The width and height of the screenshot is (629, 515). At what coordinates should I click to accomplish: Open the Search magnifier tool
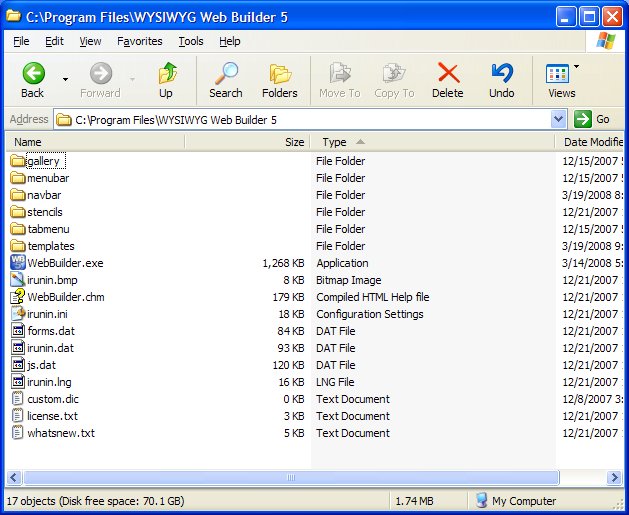[x=226, y=73]
